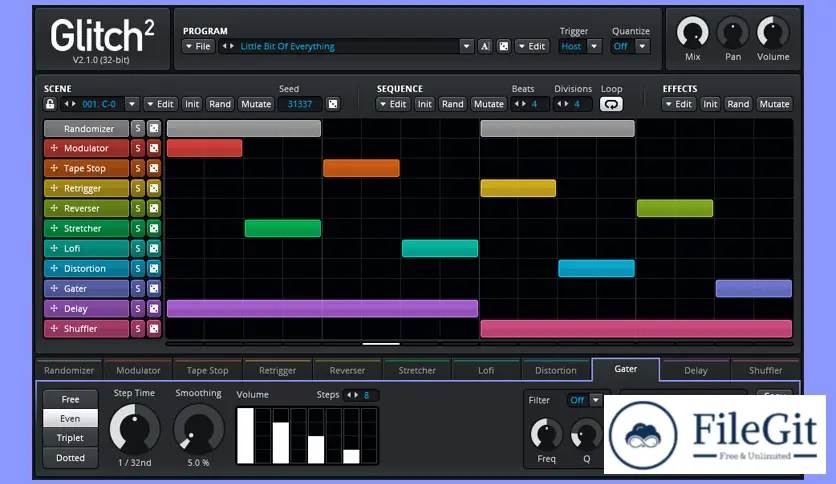Click the Reverser row dice icon
The image size is (836, 484).
154,208
